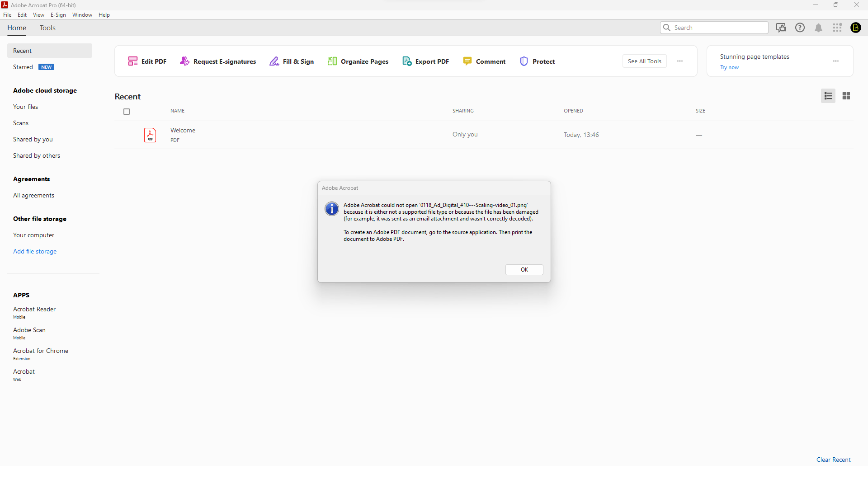The width and height of the screenshot is (868, 488).
Task: Open the Adobe apps grid icon
Action: [837, 28]
